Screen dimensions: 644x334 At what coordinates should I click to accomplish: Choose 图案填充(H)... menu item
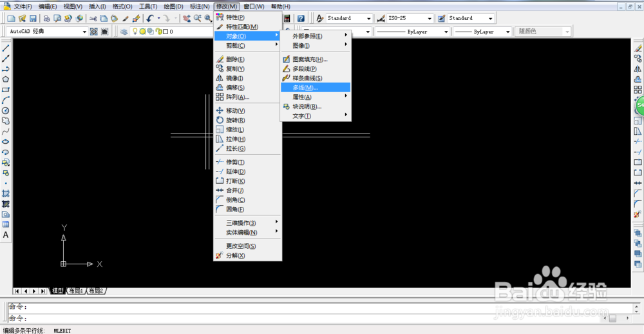coord(315,59)
